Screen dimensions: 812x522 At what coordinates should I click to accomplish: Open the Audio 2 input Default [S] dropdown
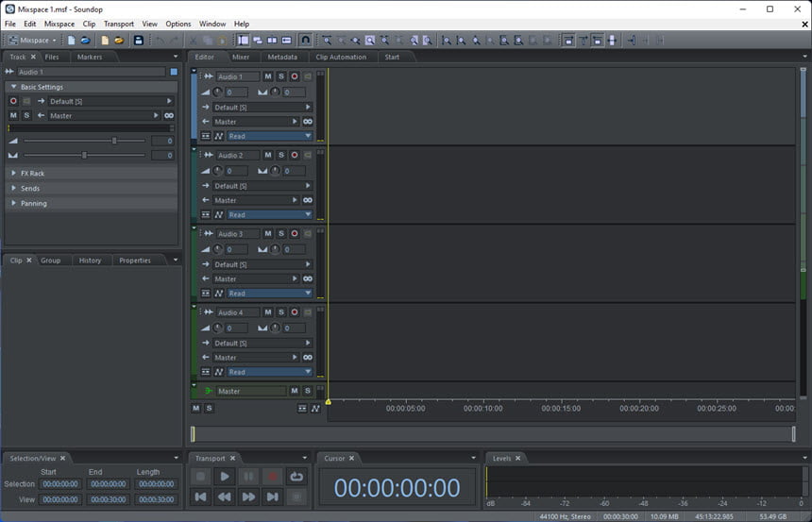click(262, 186)
